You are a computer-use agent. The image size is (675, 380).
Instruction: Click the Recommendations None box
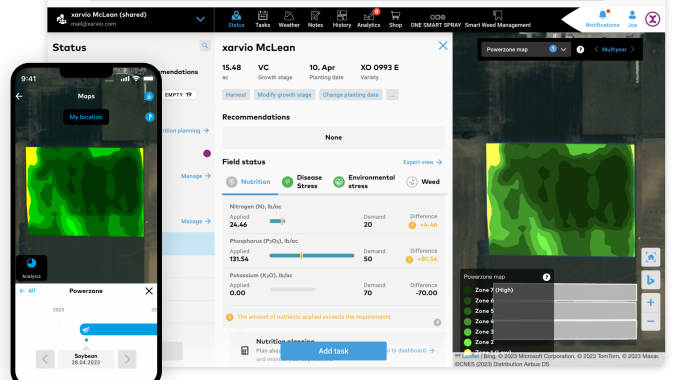tap(333, 137)
